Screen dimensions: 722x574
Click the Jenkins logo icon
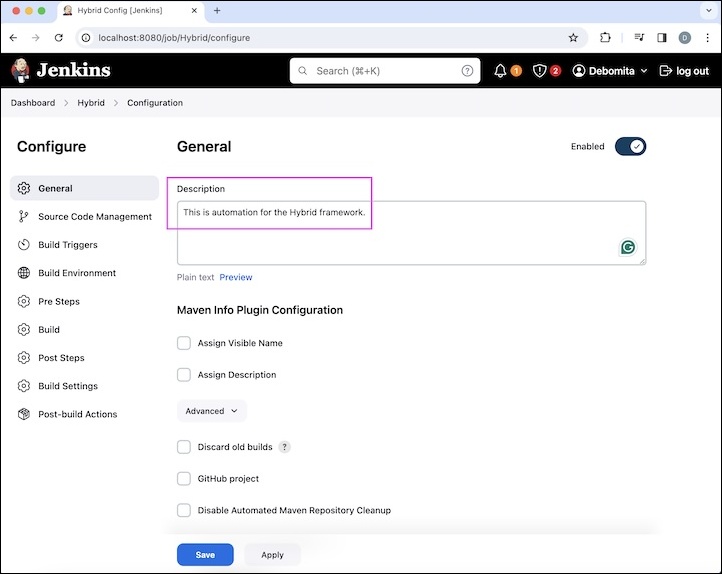pyautogui.click(x=21, y=71)
